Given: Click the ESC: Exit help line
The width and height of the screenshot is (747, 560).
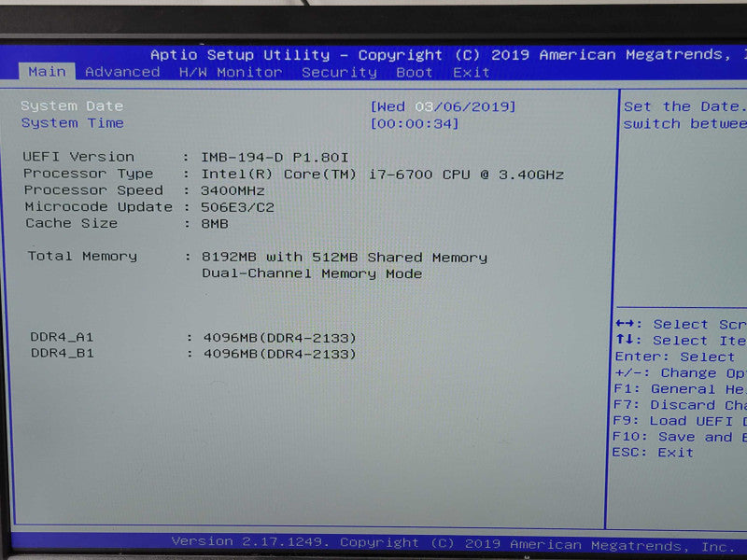Looking at the screenshot, I should pyautogui.click(x=652, y=453).
